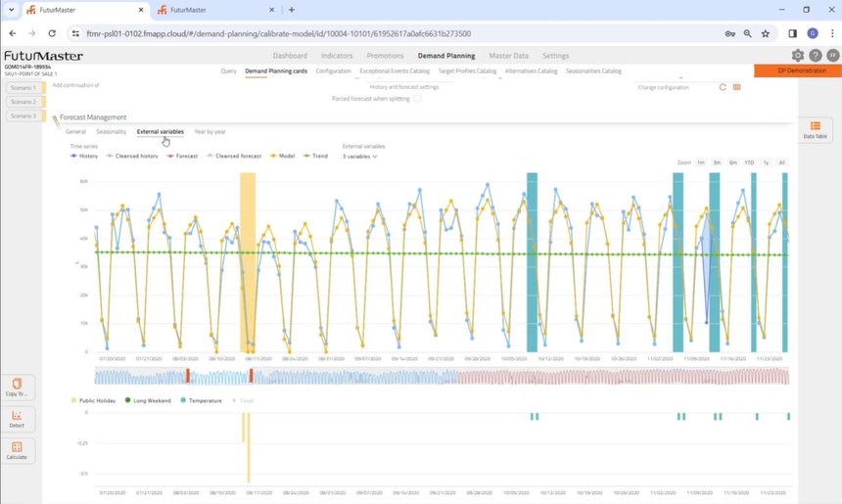This screenshot has height=504, width=842.
Task: Close the second FuturMaster browser tab
Action: [271, 10]
